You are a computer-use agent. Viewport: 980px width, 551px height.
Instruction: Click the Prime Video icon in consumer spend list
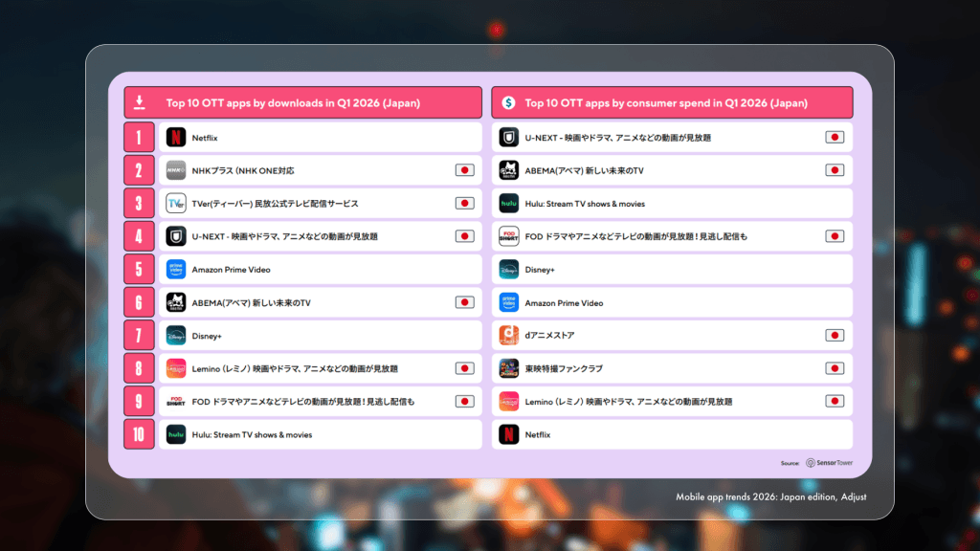tap(509, 302)
